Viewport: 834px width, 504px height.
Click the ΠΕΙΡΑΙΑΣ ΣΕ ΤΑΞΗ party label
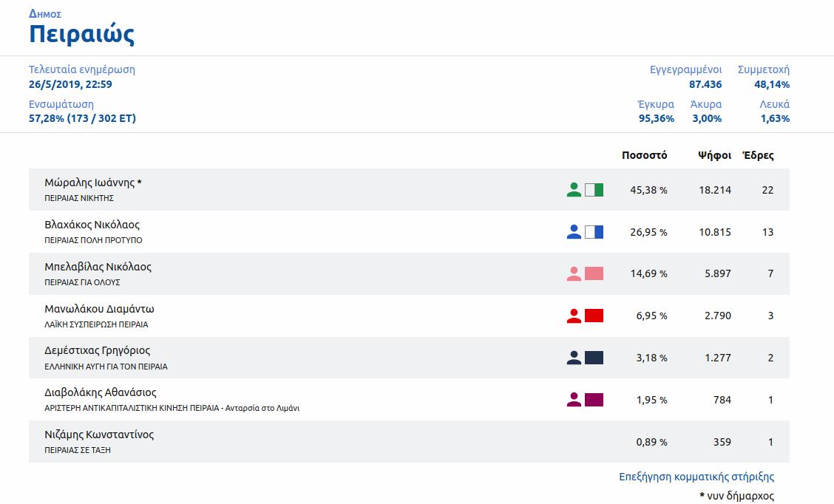78,450
